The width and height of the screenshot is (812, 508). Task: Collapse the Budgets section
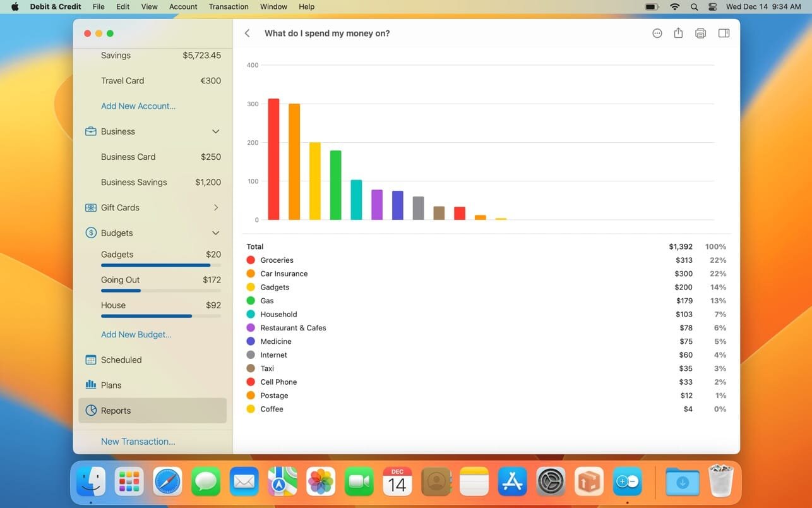pos(215,233)
